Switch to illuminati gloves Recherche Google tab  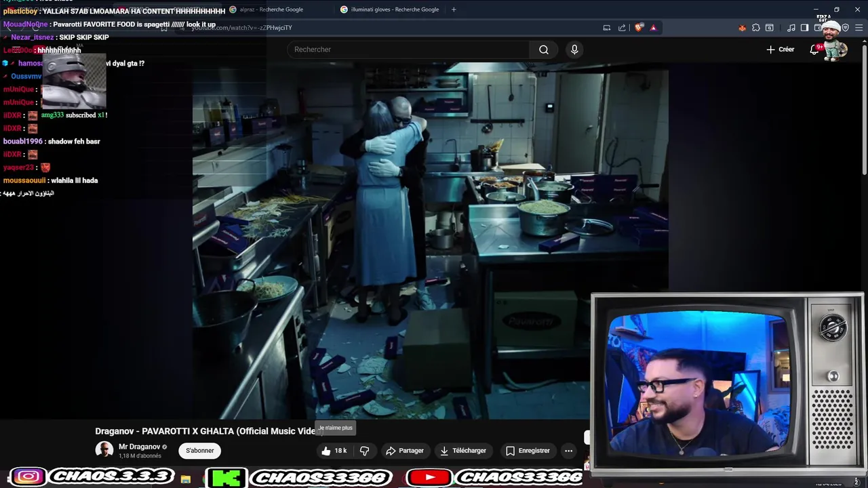pos(395,9)
